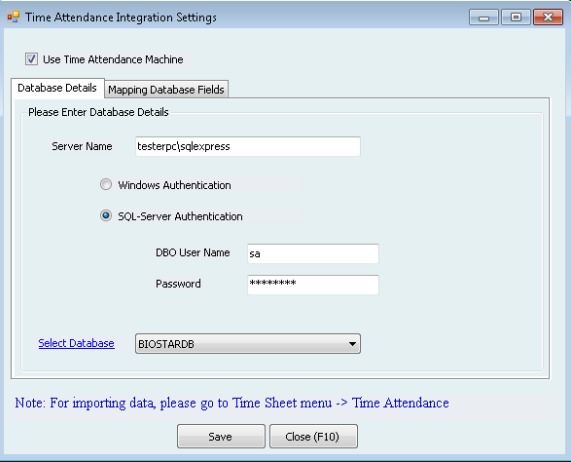Select the Windows Authentication radio button

[x=106, y=184]
